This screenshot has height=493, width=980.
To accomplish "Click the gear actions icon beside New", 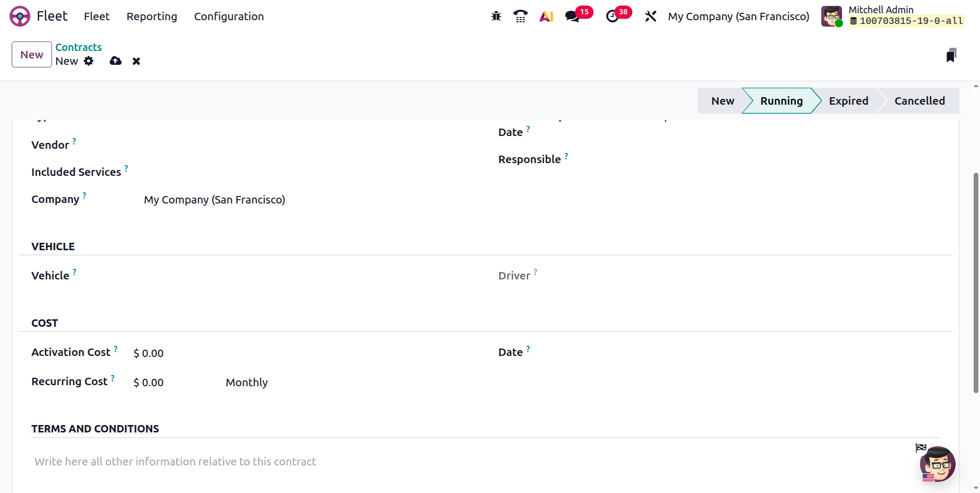I will [x=89, y=61].
